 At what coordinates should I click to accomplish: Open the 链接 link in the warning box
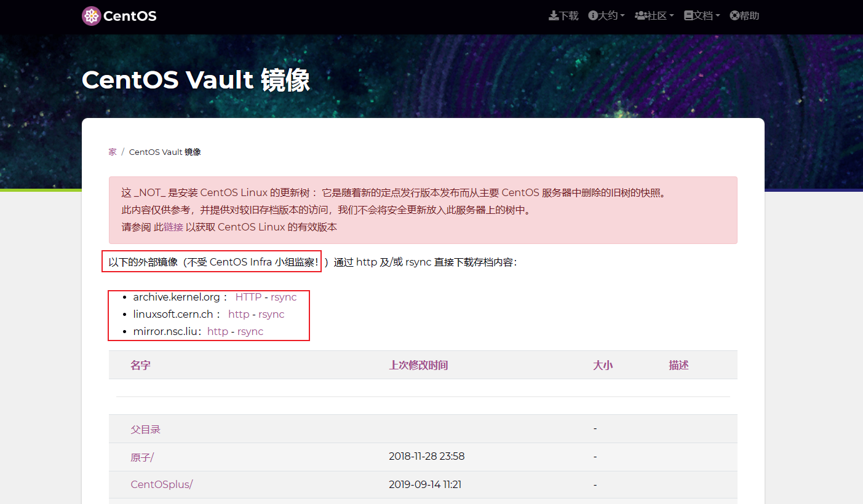tap(173, 227)
